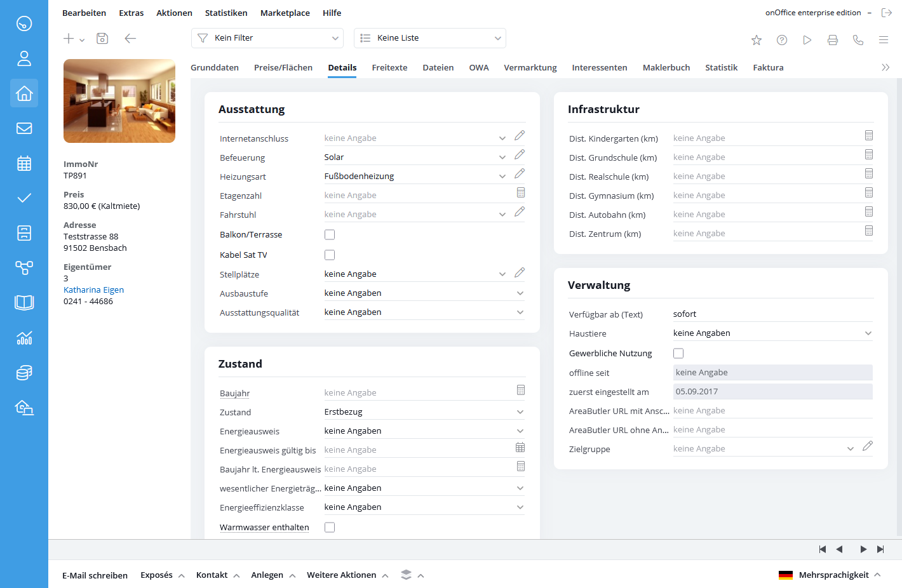902x588 pixels.
Task: Click the Baujahr input field
Action: pos(419,393)
